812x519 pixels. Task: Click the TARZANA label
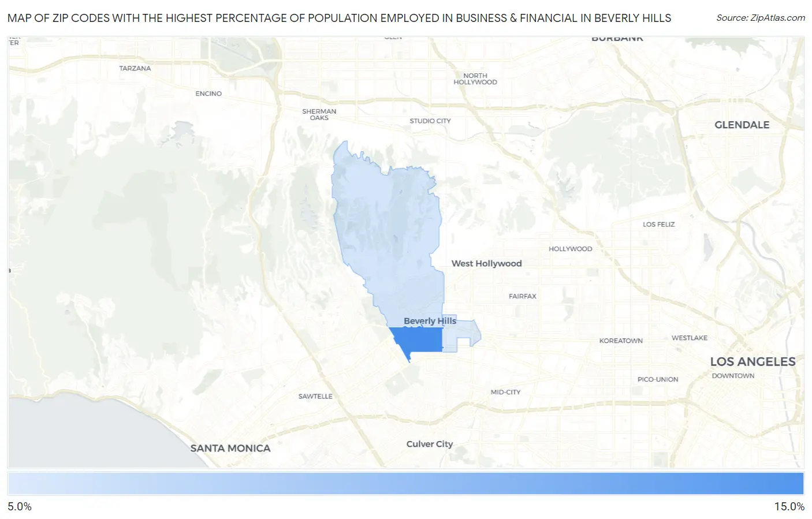pyautogui.click(x=135, y=68)
